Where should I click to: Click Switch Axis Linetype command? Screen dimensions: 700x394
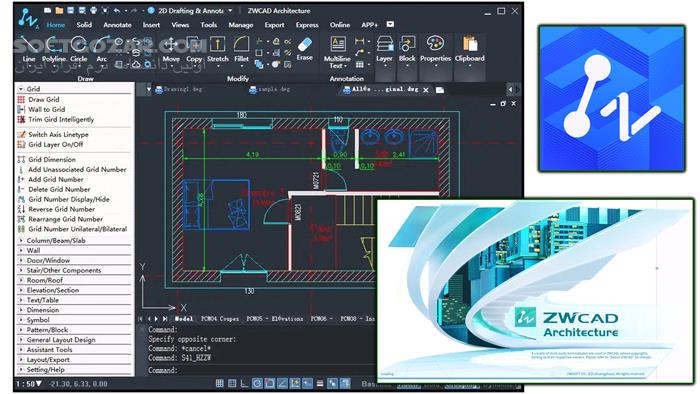tap(58, 134)
